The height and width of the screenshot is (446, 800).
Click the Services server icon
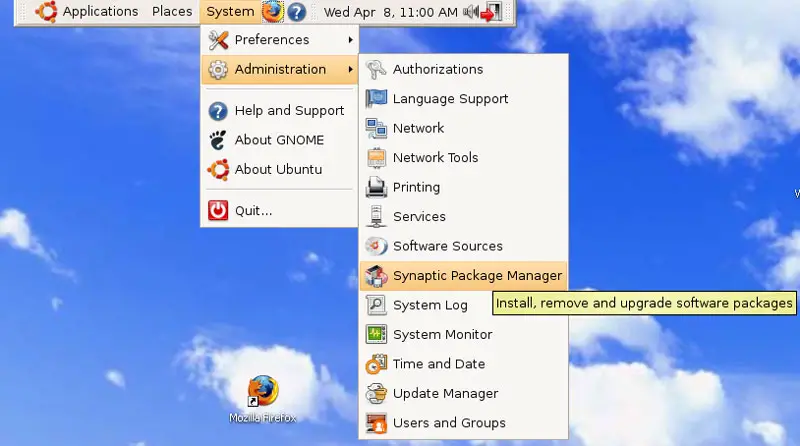[377, 216]
